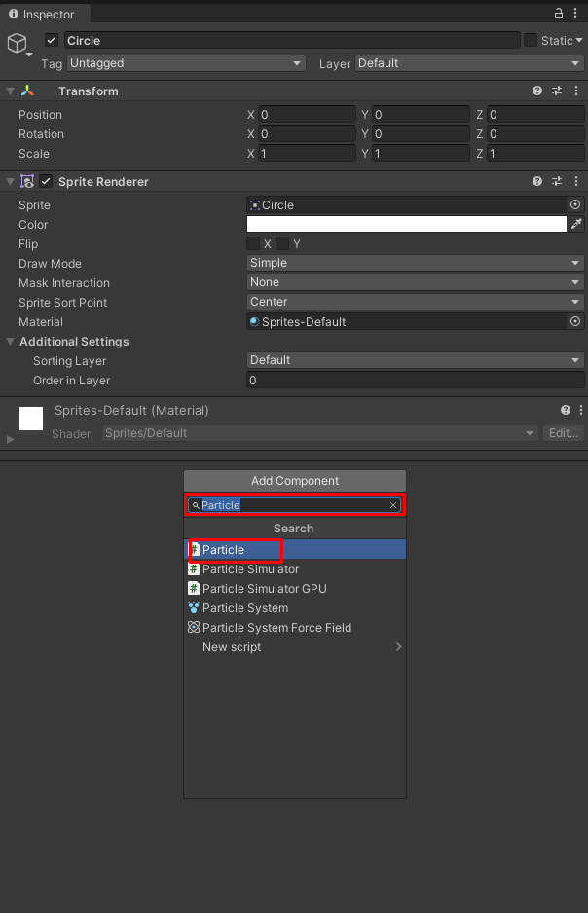Enable the Static checkbox

pos(531,40)
